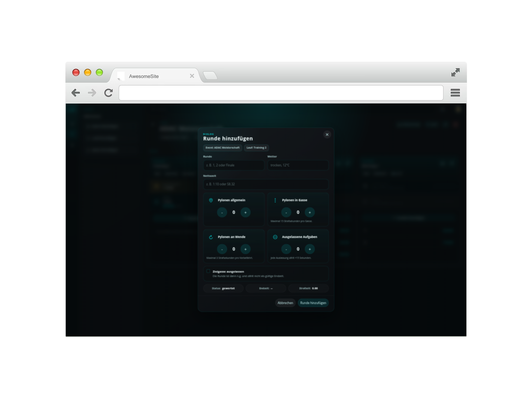Decrease Ausgelassene Aufgaben count
532x399 pixels.
click(286, 249)
